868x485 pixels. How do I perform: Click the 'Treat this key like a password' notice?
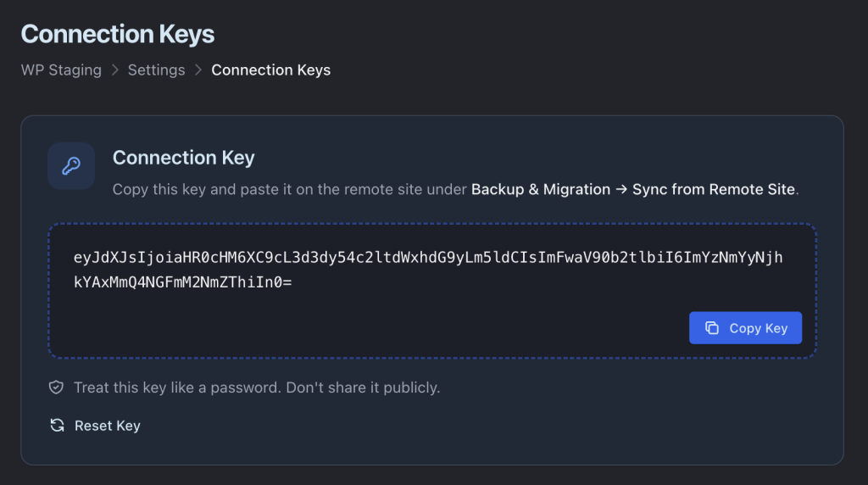coord(256,387)
